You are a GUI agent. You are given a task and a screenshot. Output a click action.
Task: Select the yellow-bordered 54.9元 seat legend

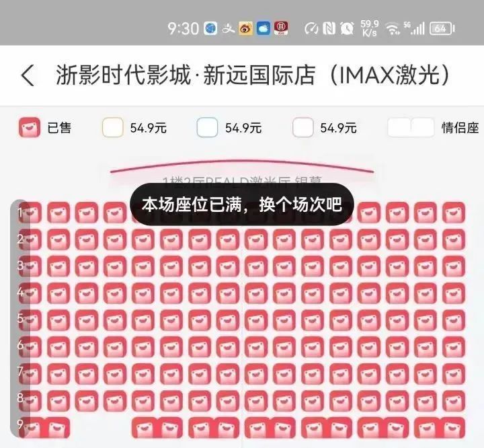pyautogui.click(x=113, y=127)
